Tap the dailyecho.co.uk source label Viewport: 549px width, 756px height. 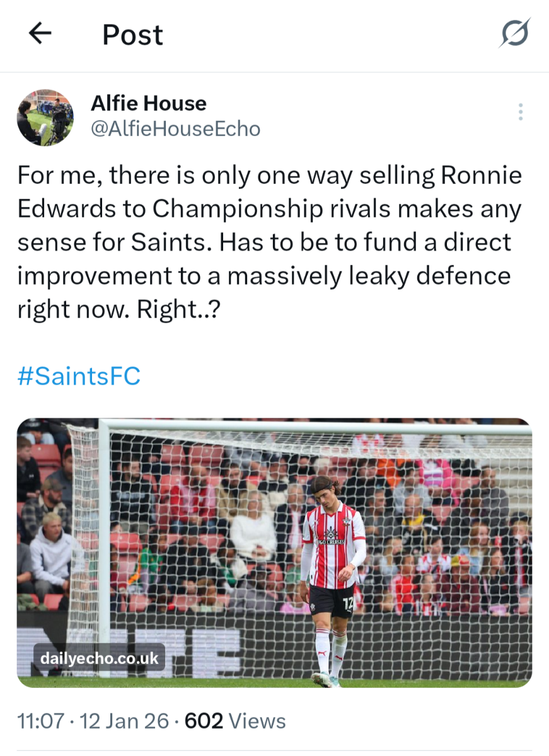coord(99,659)
